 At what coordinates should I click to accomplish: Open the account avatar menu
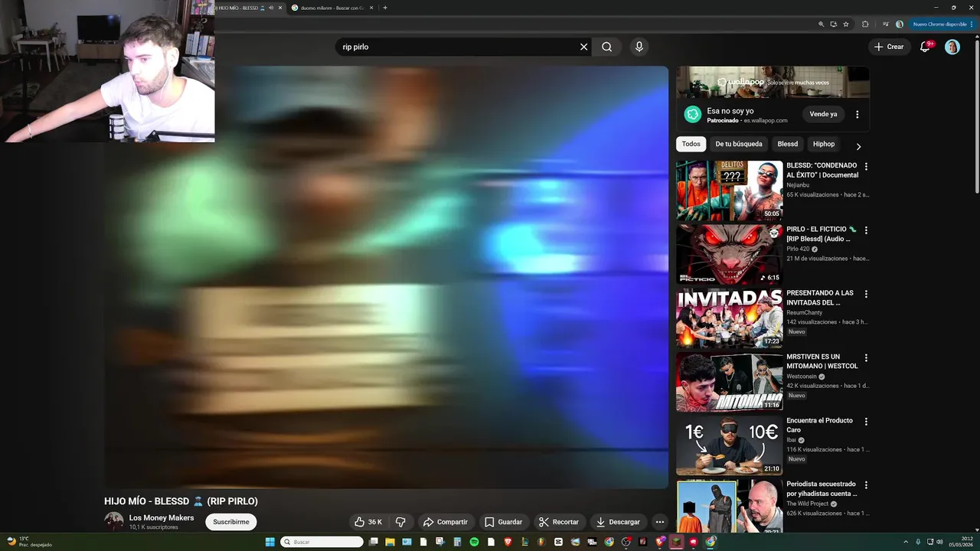[x=952, y=47]
